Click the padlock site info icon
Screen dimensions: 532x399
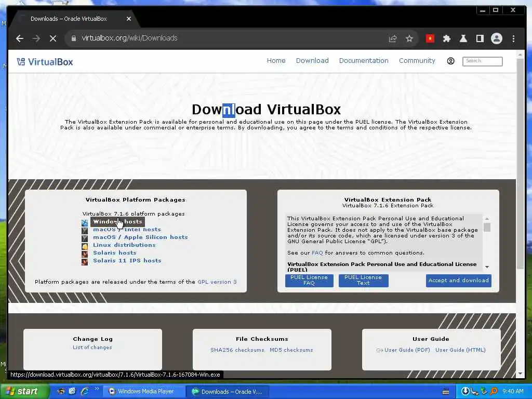(x=74, y=38)
